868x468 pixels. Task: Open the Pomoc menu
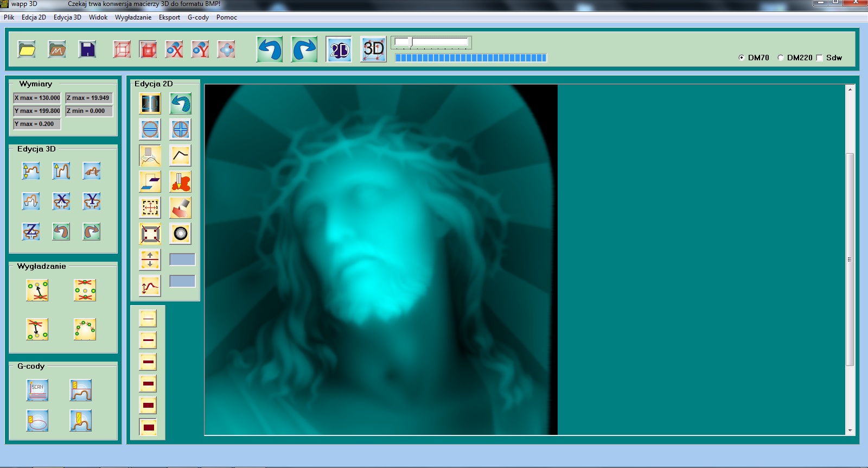click(x=227, y=17)
